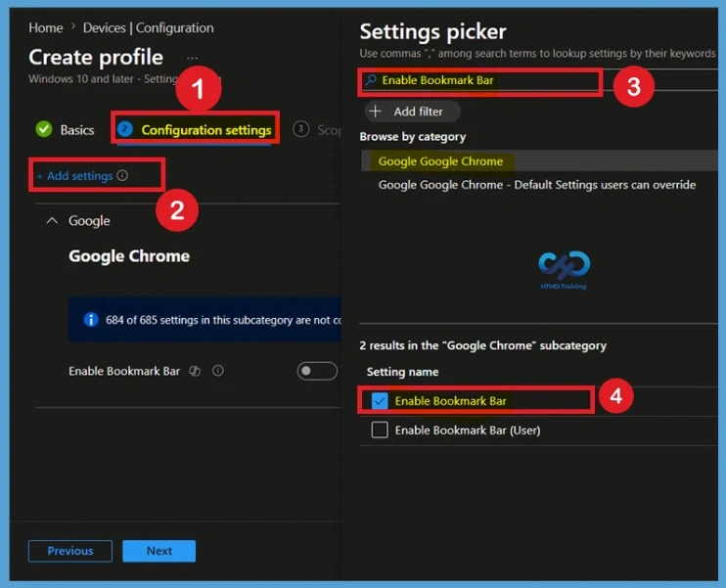Click the Add settings link
Viewport: 726px width, 588px height.
coord(75,176)
